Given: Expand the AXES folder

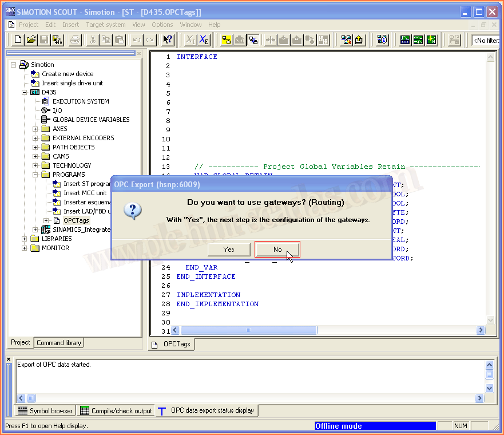Looking at the screenshot, I should 35,129.
